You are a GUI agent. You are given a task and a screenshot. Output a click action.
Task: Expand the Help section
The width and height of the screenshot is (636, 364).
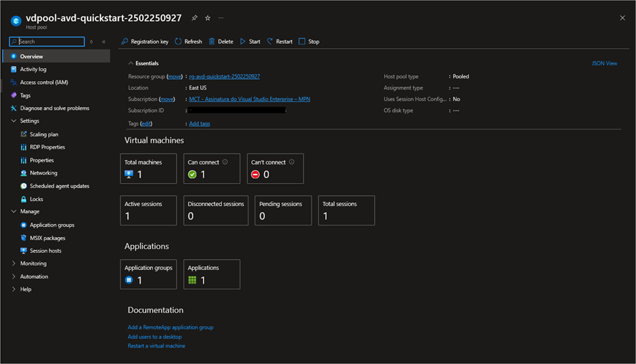click(x=14, y=289)
